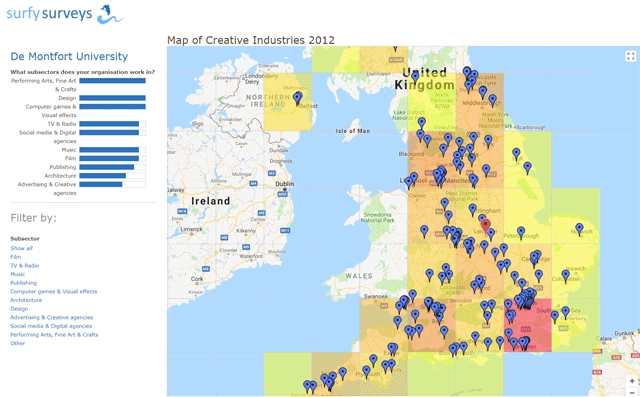Click the blue marker near Belfast
Viewport: 640px width, 397px height.
coord(298,98)
